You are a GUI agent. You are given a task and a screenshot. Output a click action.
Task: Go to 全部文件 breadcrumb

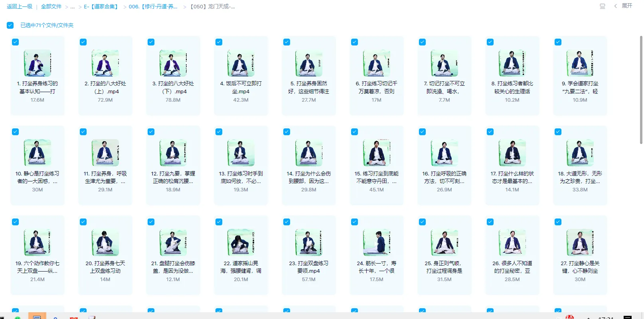click(x=51, y=6)
